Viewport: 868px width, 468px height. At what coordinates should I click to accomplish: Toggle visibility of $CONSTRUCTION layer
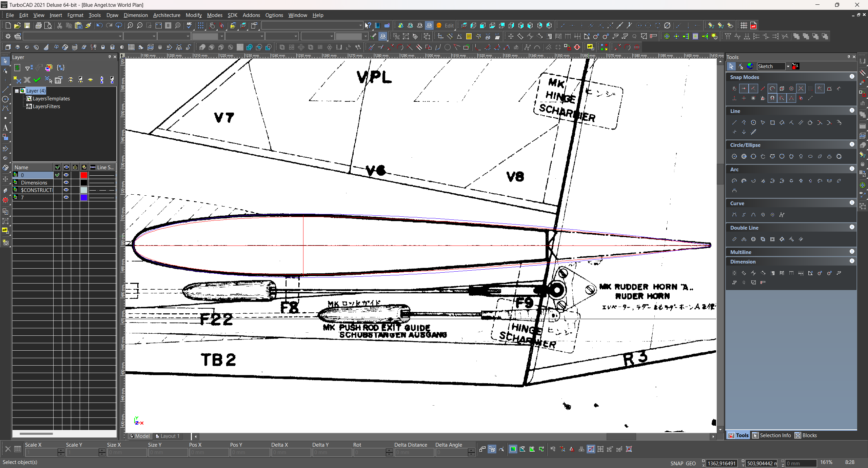[x=66, y=190]
